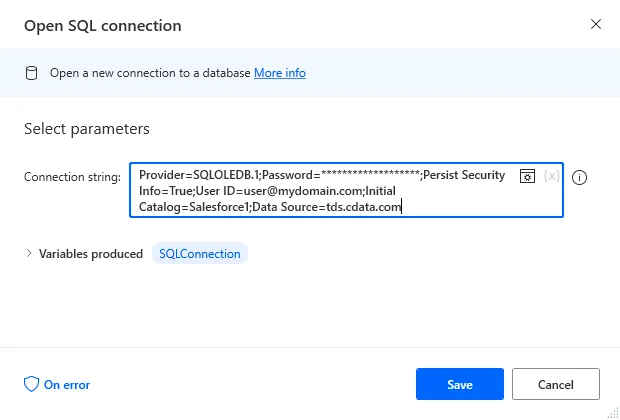620x420 pixels.
Task: Click the Variables produced label
Action: click(x=90, y=254)
